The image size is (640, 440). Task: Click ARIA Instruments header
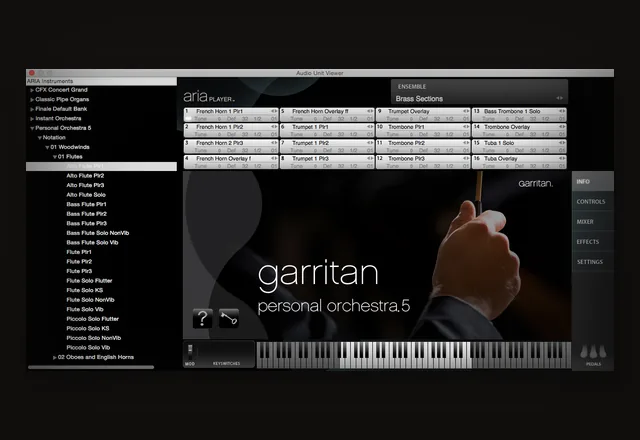(x=102, y=81)
